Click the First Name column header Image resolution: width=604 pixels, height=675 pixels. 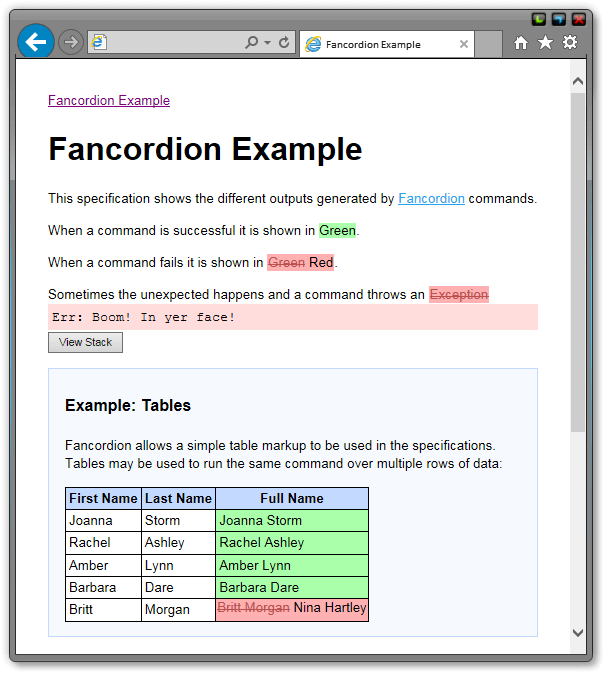point(103,499)
